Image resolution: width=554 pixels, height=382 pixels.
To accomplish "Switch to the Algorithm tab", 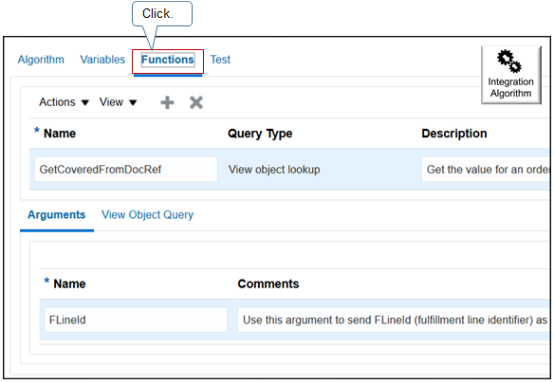I will 41,59.
